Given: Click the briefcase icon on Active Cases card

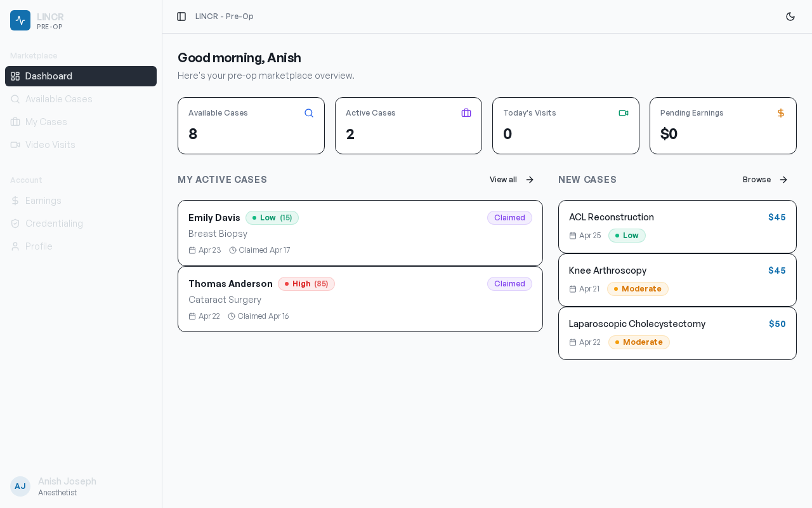Looking at the screenshot, I should pos(466,113).
